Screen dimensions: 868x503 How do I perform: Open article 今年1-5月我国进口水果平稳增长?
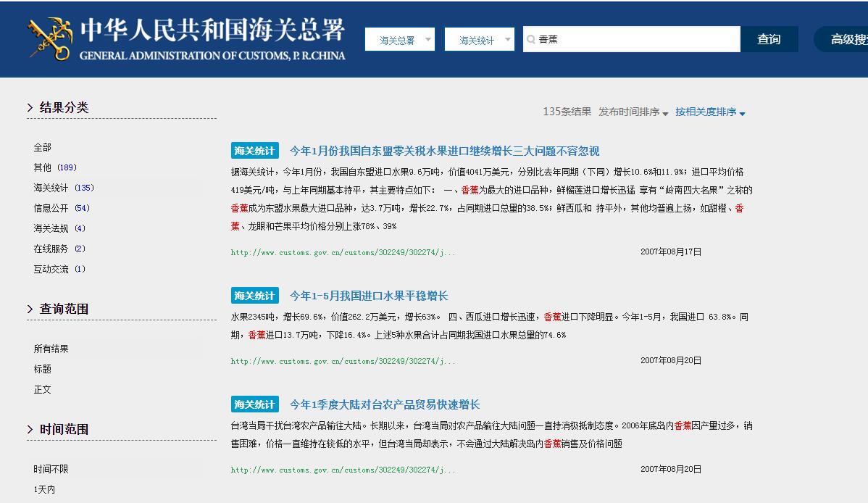[369, 296]
